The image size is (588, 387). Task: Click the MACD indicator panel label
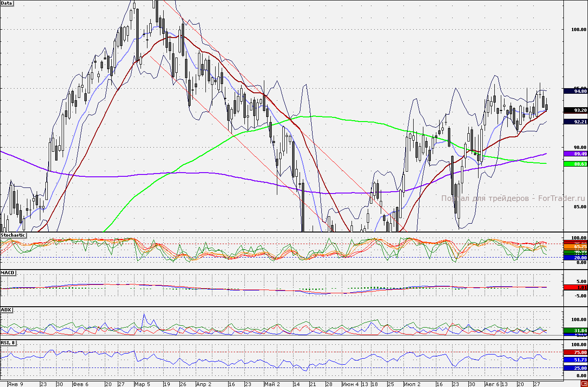pos(8,272)
